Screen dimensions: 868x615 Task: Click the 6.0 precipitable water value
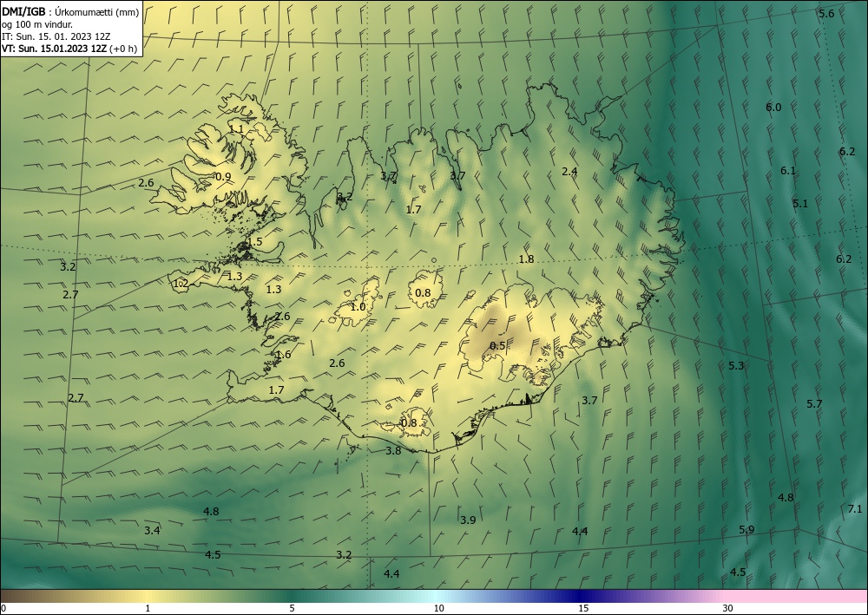tap(773, 108)
